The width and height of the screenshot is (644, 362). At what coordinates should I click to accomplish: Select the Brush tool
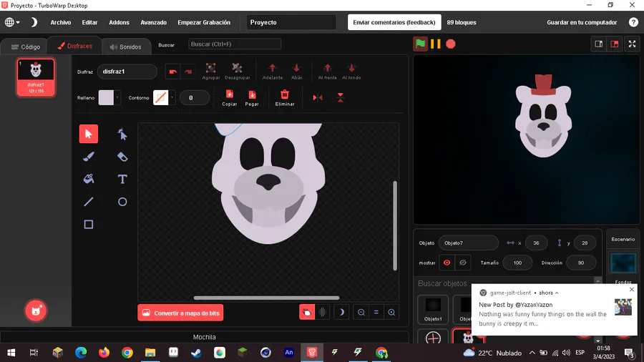pos(88,157)
